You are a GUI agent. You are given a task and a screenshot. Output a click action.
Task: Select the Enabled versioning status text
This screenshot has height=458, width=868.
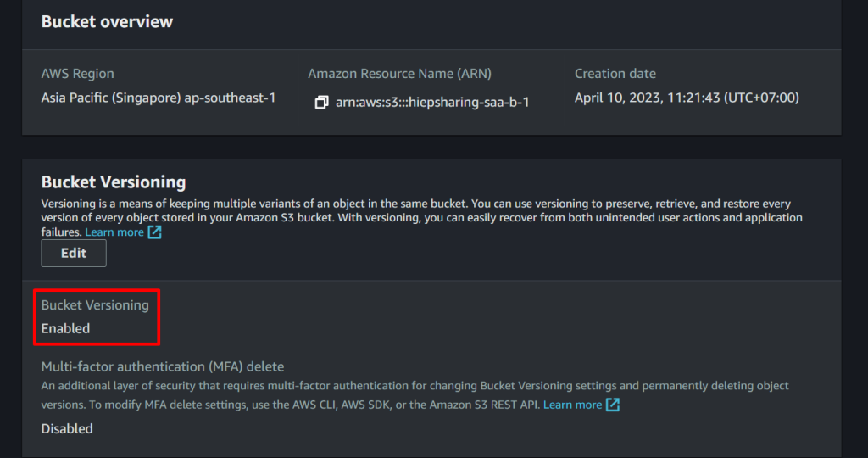coord(65,328)
